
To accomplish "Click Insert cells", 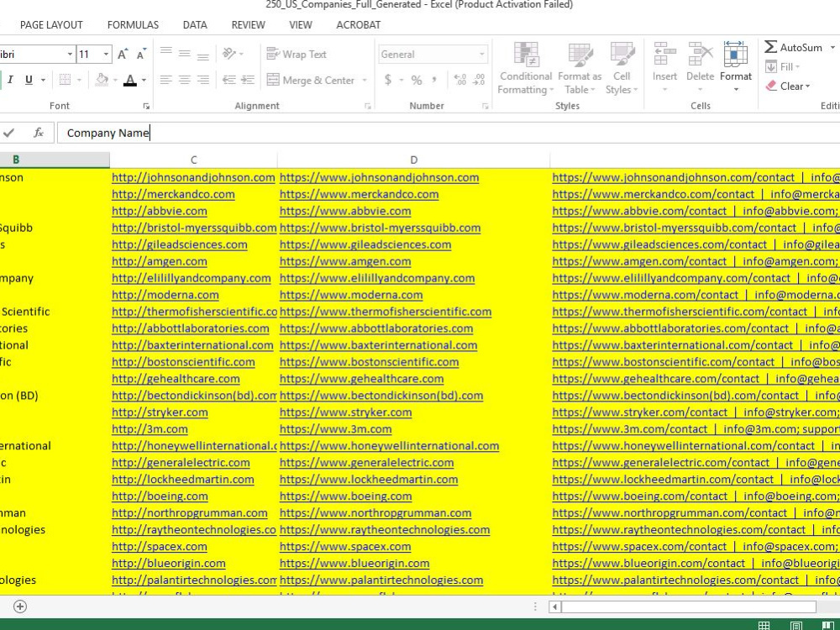I will 664,67.
